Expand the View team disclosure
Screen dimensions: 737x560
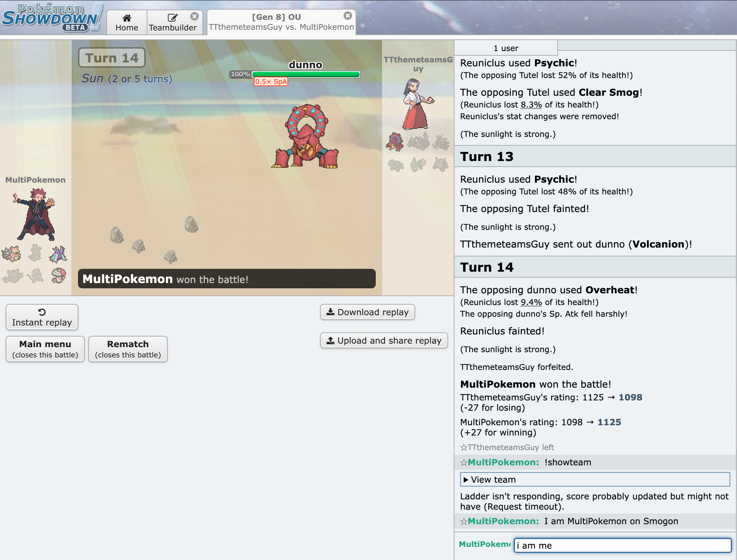click(594, 479)
